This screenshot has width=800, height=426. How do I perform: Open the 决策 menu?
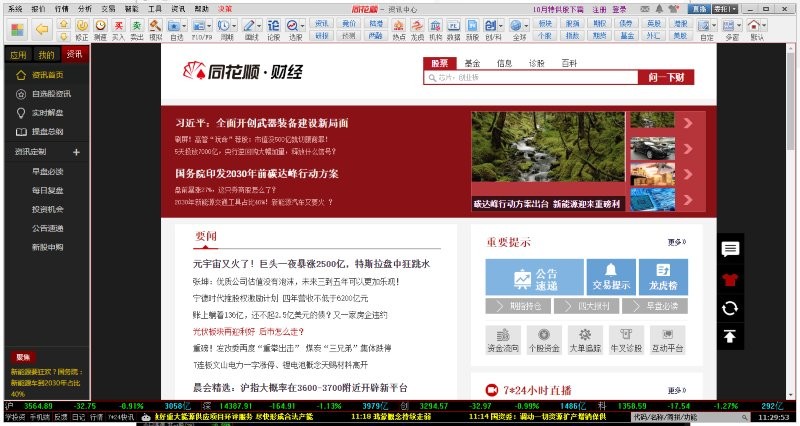tap(224, 9)
